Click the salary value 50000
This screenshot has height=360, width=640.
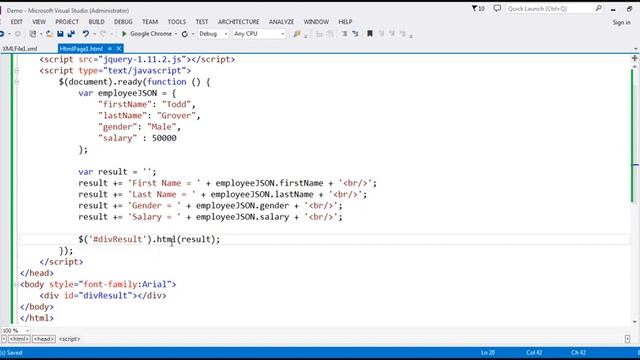[164, 138]
